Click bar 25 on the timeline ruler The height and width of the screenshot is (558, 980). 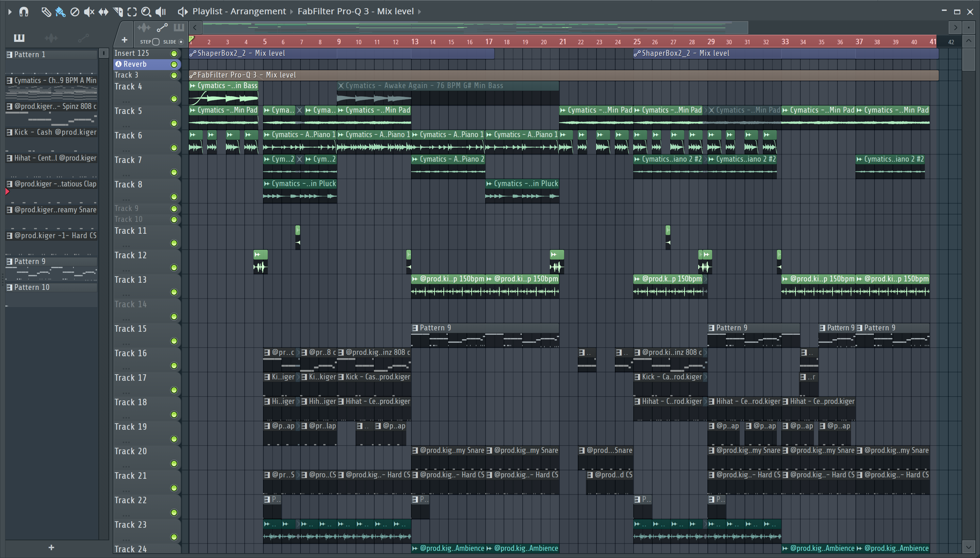[637, 42]
